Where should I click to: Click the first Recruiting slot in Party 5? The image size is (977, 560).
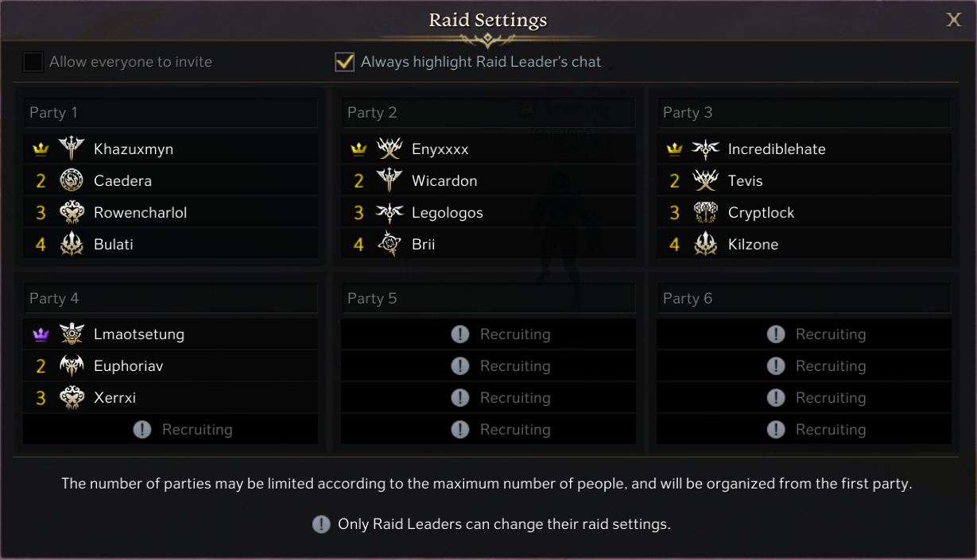pos(488,334)
